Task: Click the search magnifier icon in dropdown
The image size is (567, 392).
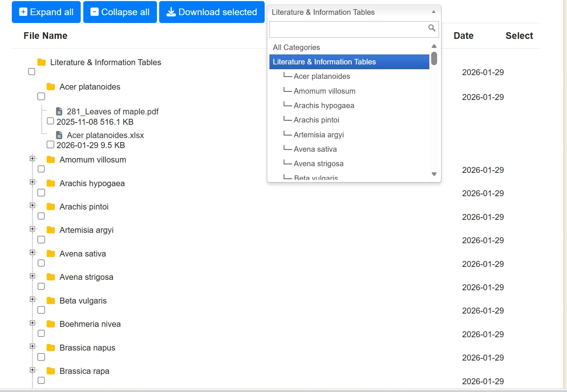Action: [x=432, y=28]
